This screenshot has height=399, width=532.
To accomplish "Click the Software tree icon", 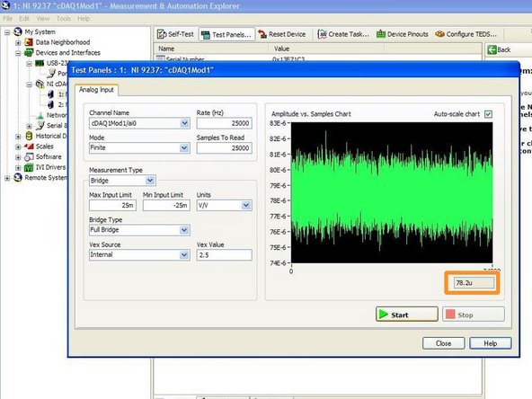I will click(29, 157).
